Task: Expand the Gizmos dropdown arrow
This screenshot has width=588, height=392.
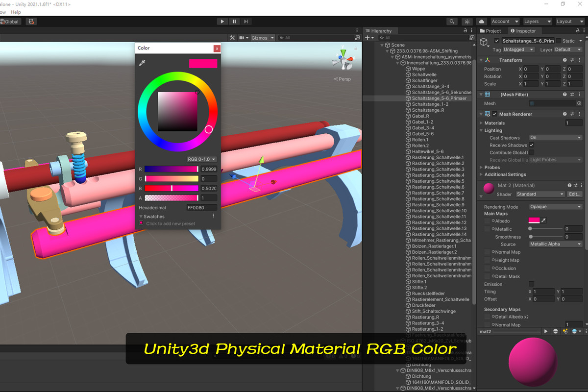Action: pyautogui.click(x=272, y=38)
